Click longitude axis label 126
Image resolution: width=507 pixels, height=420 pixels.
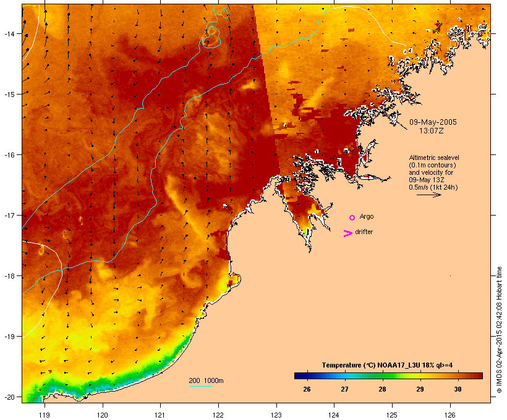[449, 415]
